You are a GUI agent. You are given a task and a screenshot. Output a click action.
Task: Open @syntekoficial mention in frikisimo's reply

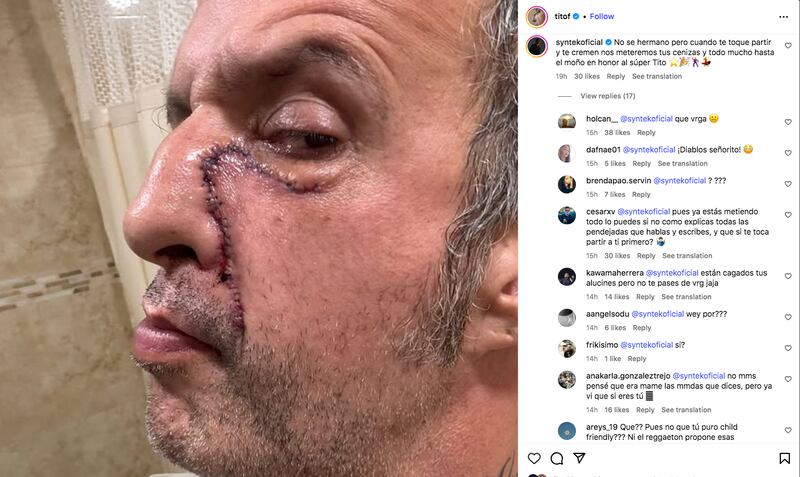tap(646, 345)
